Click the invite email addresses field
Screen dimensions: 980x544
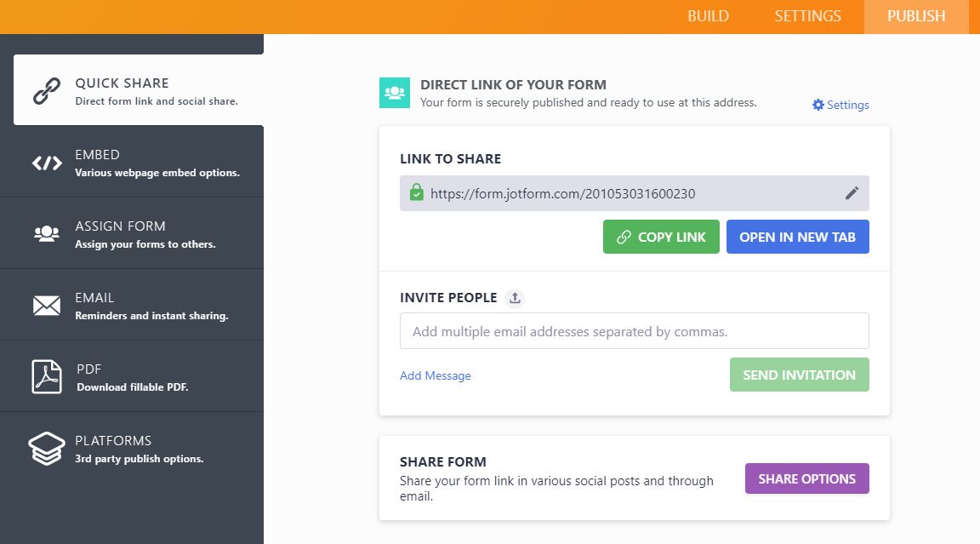pyautogui.click(x=635, y=331)
